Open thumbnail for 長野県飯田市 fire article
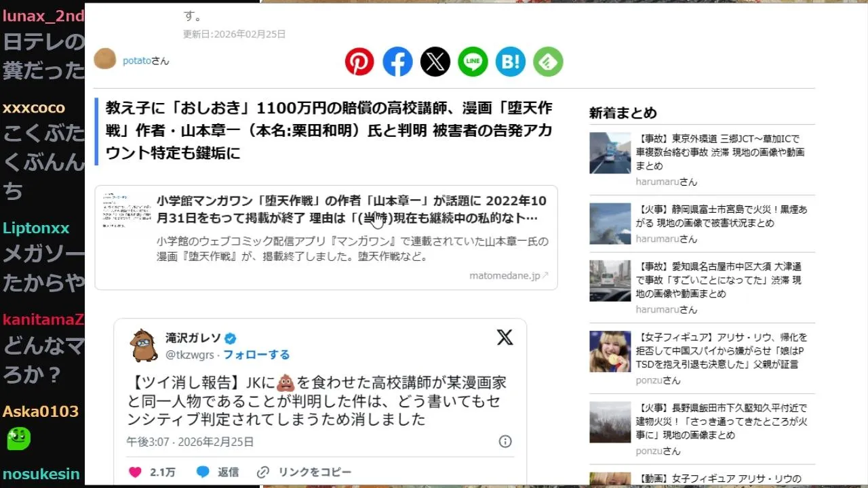This screenshot has height=488, width=868. coord(610,422)
